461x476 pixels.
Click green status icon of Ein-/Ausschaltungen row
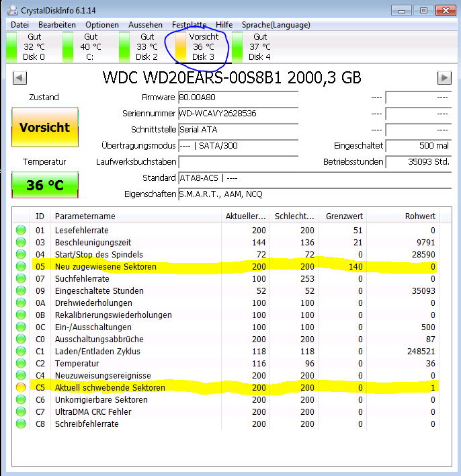click(x=21, y=327)
